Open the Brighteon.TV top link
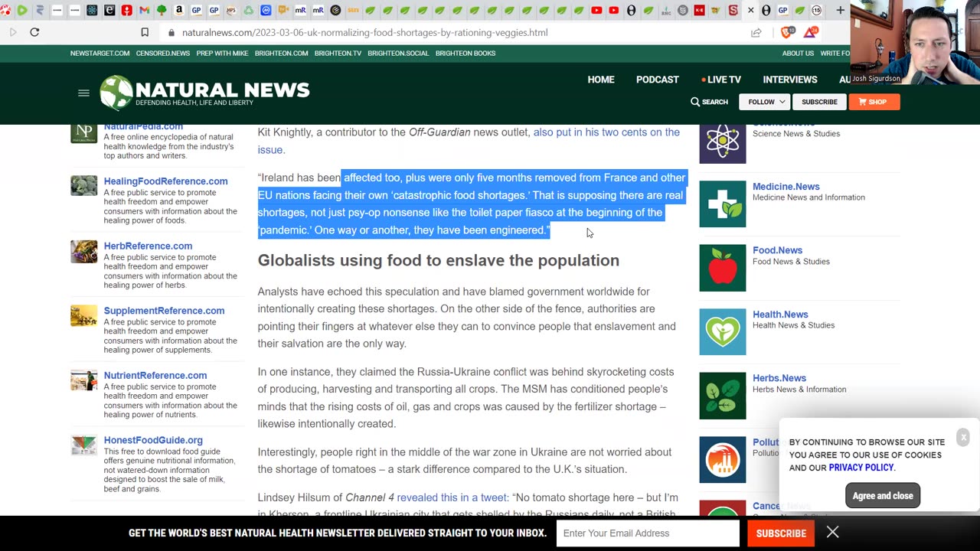This screenshot has width=980, height=551. pyautogui.click(x=338, y=54)
